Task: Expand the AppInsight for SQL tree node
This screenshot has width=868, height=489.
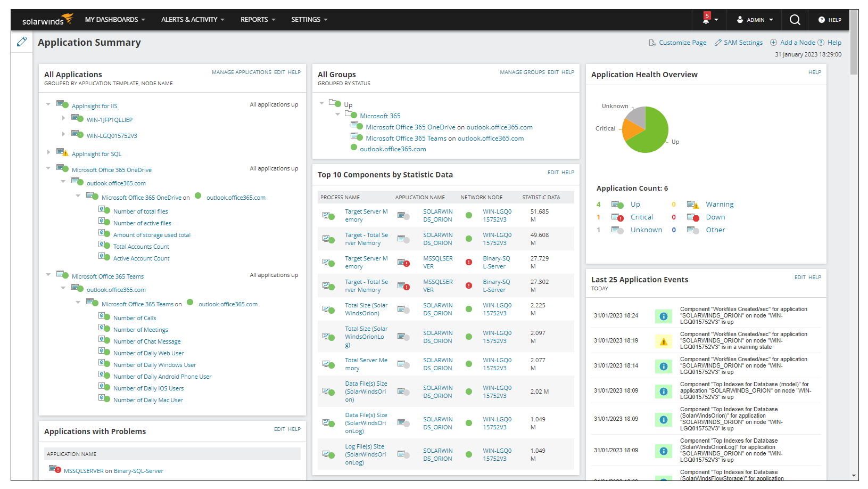Action: click(x=48, y=152)
